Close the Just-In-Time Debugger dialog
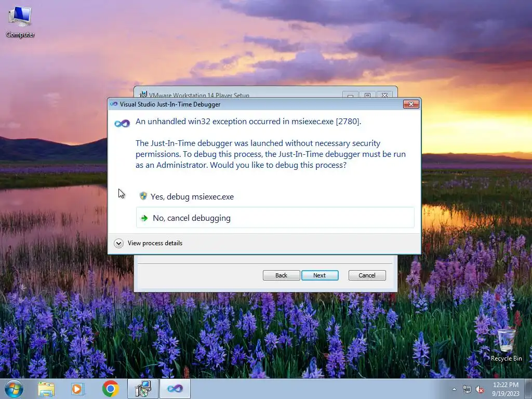This screenshot has width=532, height=399. [411, 104]
